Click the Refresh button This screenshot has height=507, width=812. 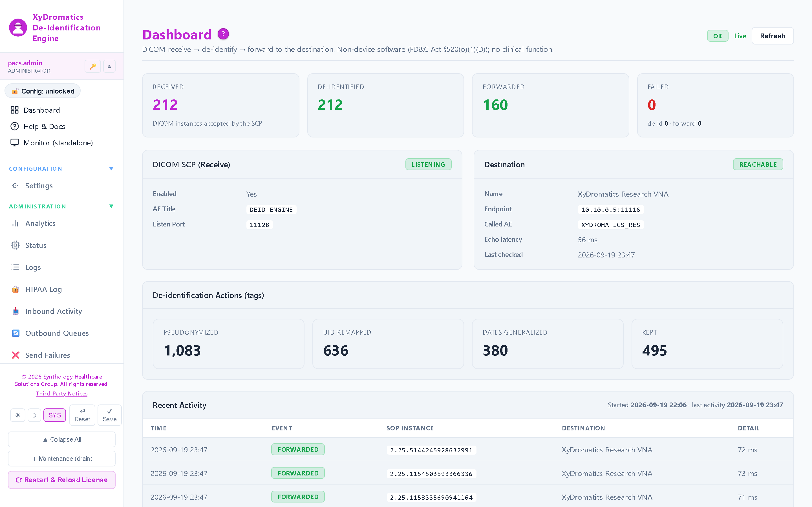pyautogui.click(x=773, y=36)
